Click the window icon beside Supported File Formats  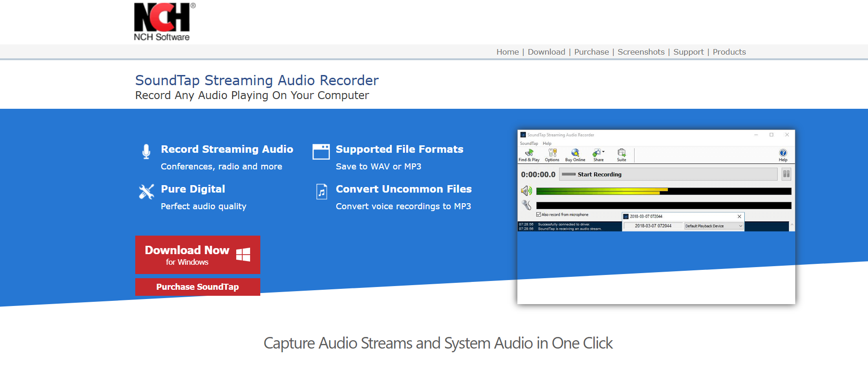click(321, 151)
